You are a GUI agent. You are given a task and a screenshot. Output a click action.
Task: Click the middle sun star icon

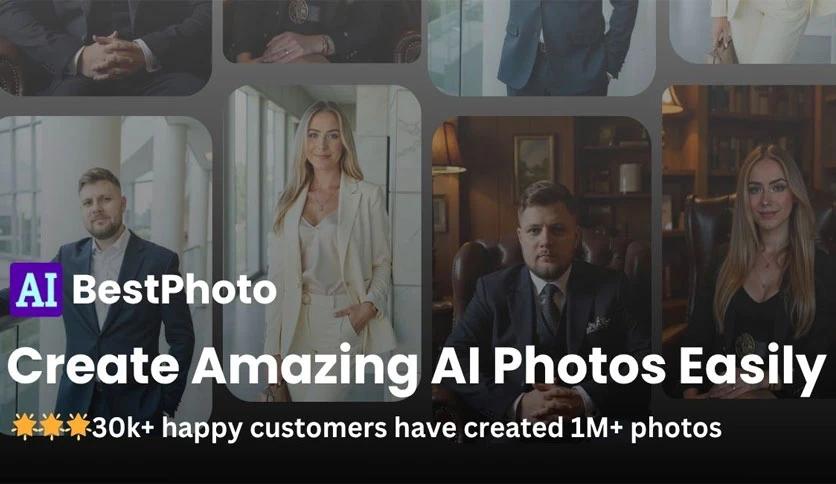click(52, 426)
